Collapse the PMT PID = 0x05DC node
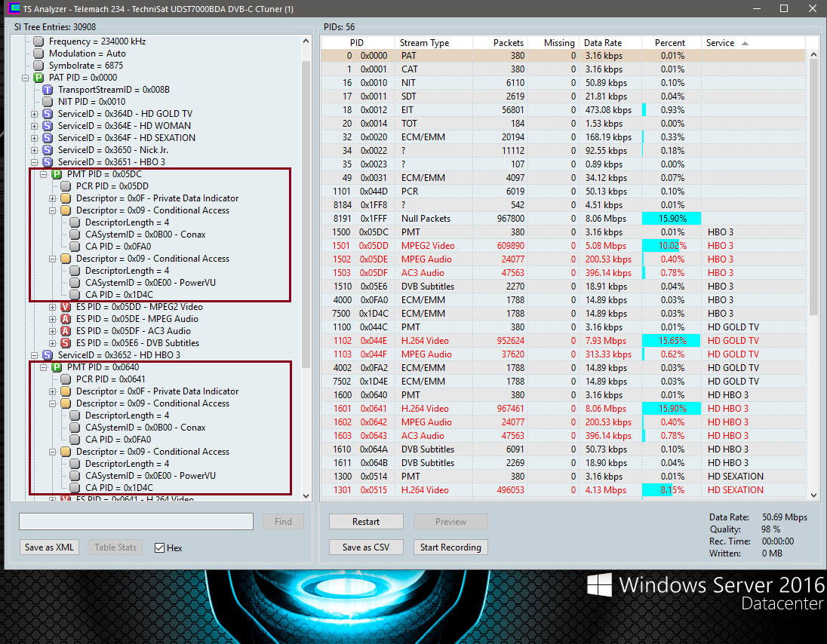 [x=43, y=174]
